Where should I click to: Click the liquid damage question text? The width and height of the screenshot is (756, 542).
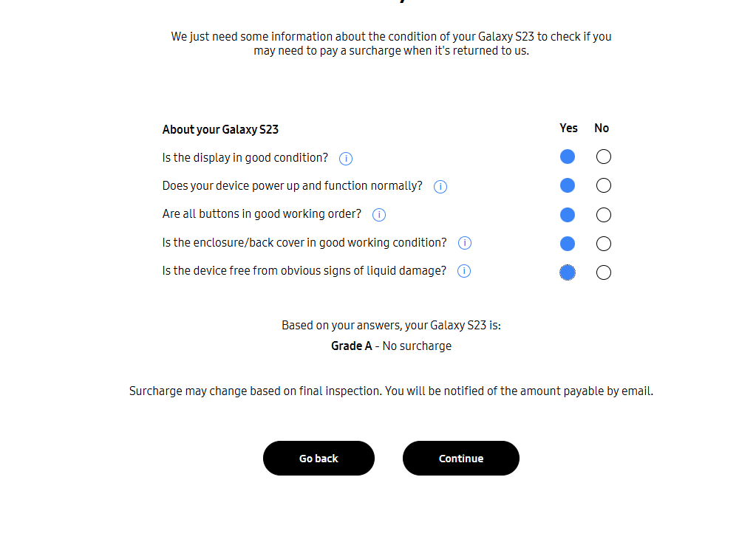pyautogui.click(x=304, y=271)
